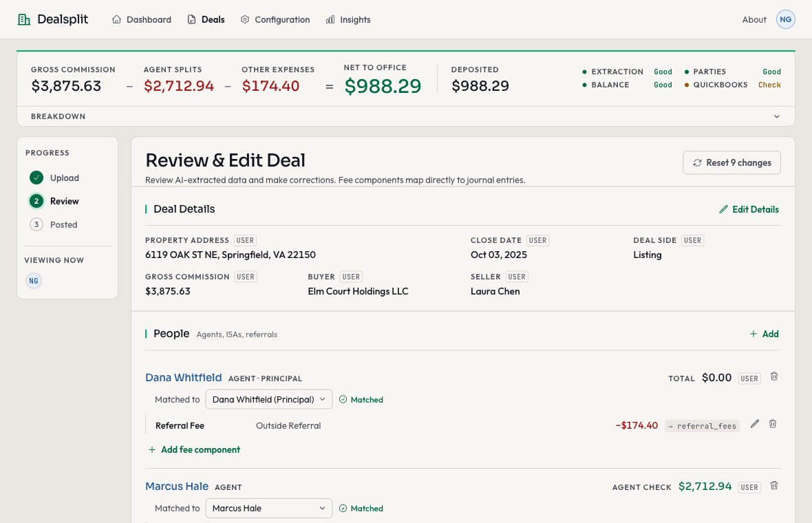Viewport: 812px width, 523px height.
Task: Open the NG user avatar in header
Action: click(786, 20)
